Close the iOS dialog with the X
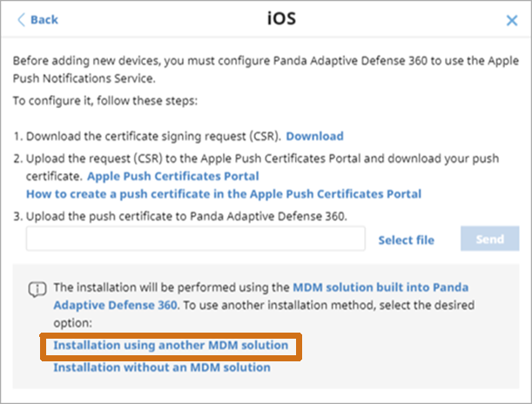The height and width of the screenshot is (404, 532). pyautogui.click(x=512, y=20)
